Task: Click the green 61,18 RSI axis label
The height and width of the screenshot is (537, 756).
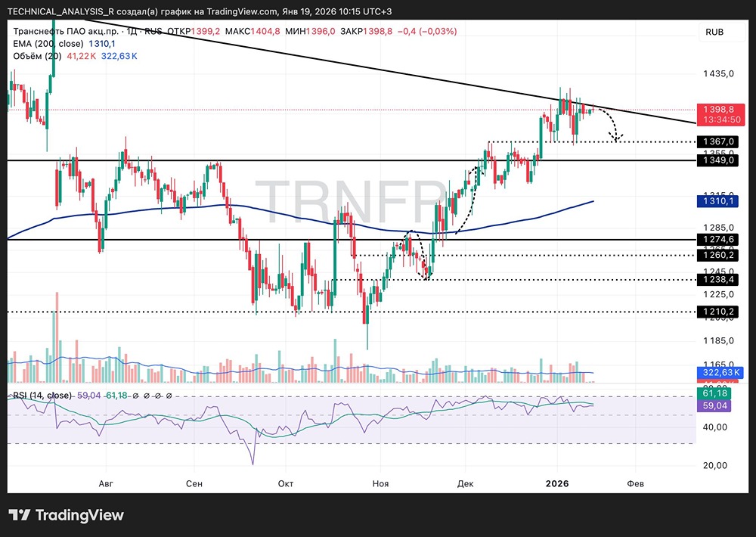Action: (714, 394)
